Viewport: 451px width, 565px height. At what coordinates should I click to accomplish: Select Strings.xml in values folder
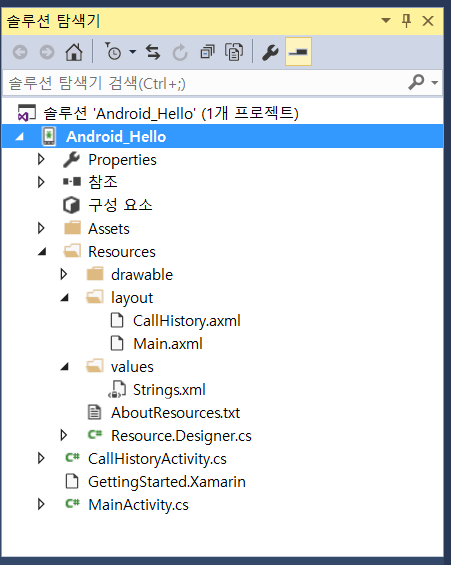click(x=169, y=390)
